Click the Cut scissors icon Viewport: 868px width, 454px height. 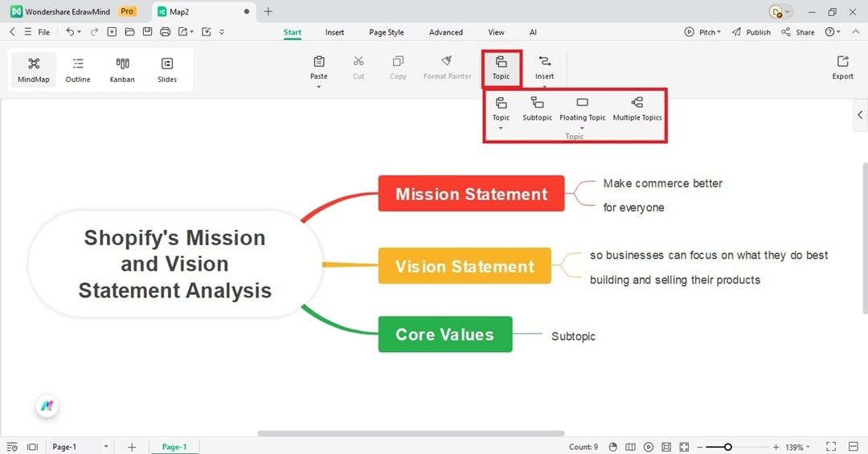pyautogui.click(x=358, y=61)
